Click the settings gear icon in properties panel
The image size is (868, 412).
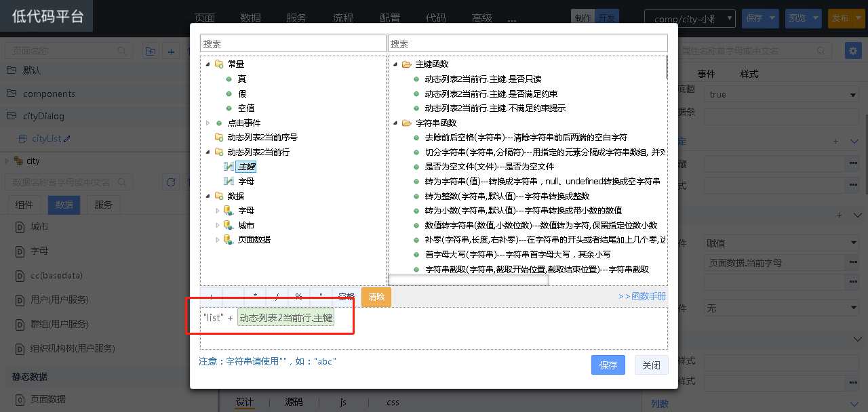tap(852, 51)
